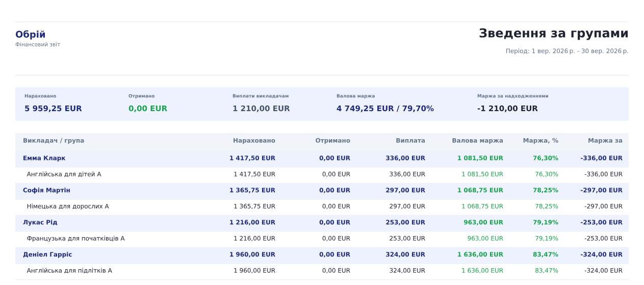
Task: Click Лукас Рід gross margin 963,00 EUR bold
Action: (483, 223)
